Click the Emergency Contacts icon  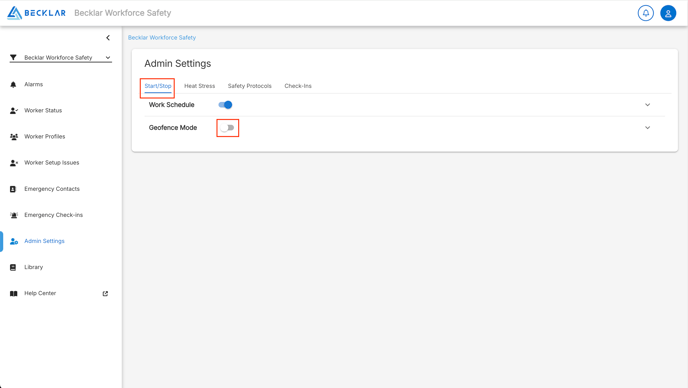[13, 189]
